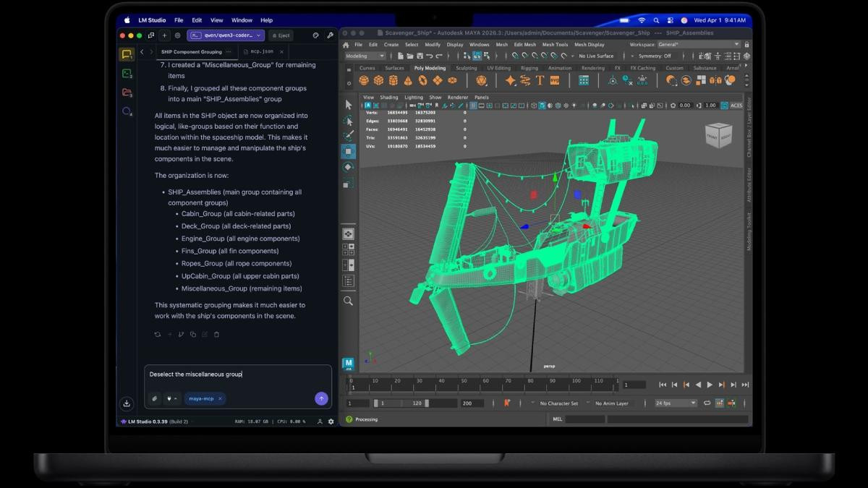Open the macOS Window menu
This screenshot has width=868, height=488.
tap(242, 20)
